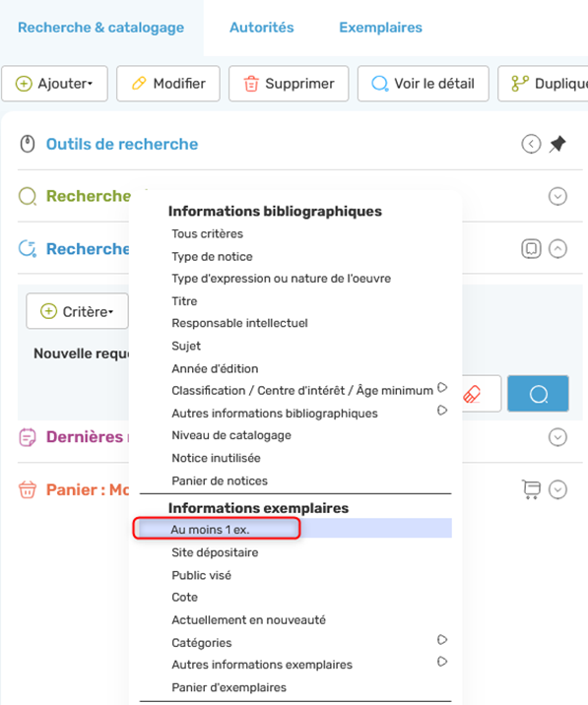Switch to the Autorités tab
This screenshot has width=588, height=705.
click(x=261, y=28)
